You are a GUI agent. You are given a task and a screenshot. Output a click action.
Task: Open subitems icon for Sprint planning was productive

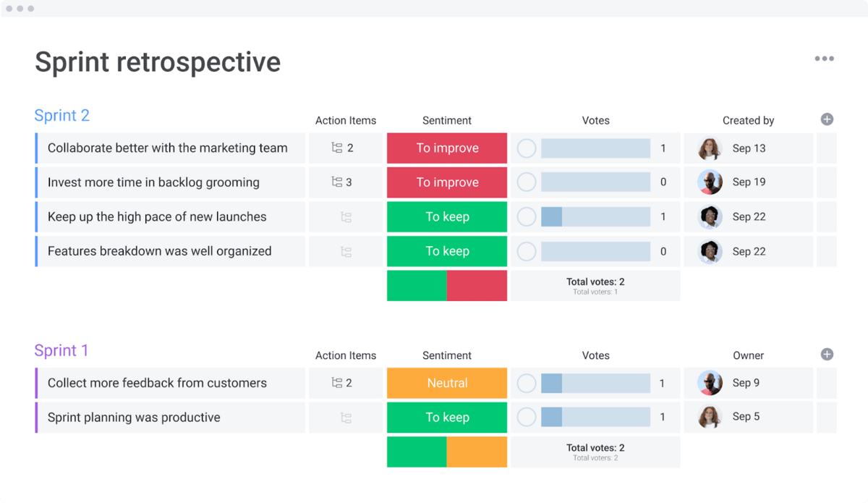(x=346, y=418)
